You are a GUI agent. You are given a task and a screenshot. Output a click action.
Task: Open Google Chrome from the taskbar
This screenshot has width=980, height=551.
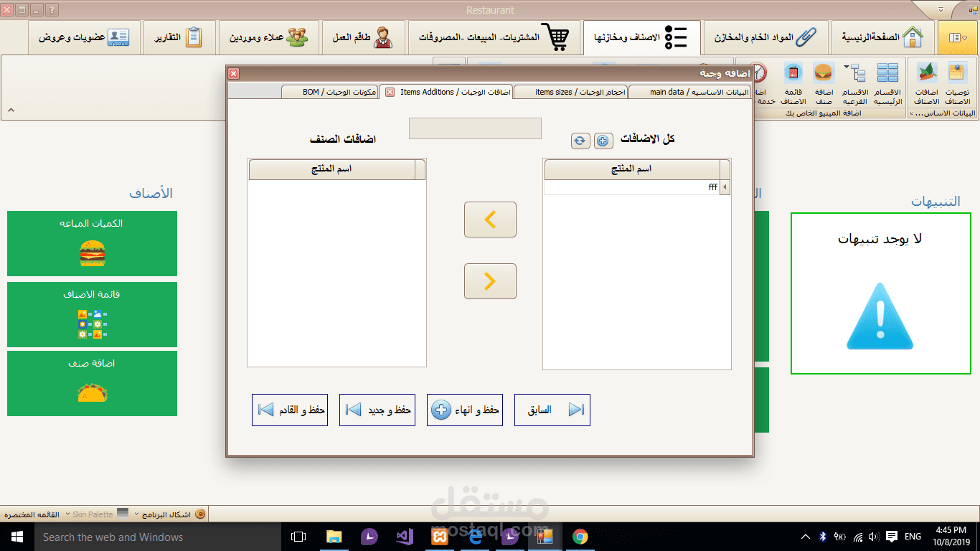coord(580,537)
